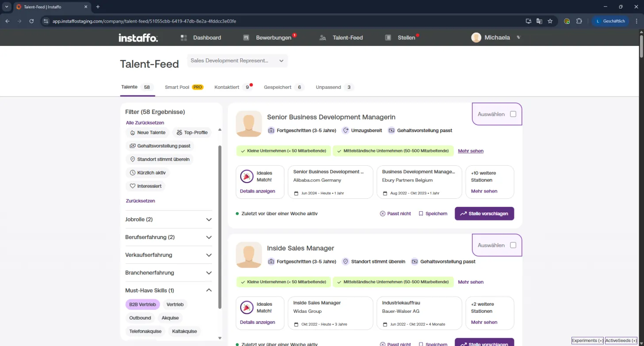Switch to the Kontaktiert tab
This screenshot has width=644, height=346.
(234, 87)
